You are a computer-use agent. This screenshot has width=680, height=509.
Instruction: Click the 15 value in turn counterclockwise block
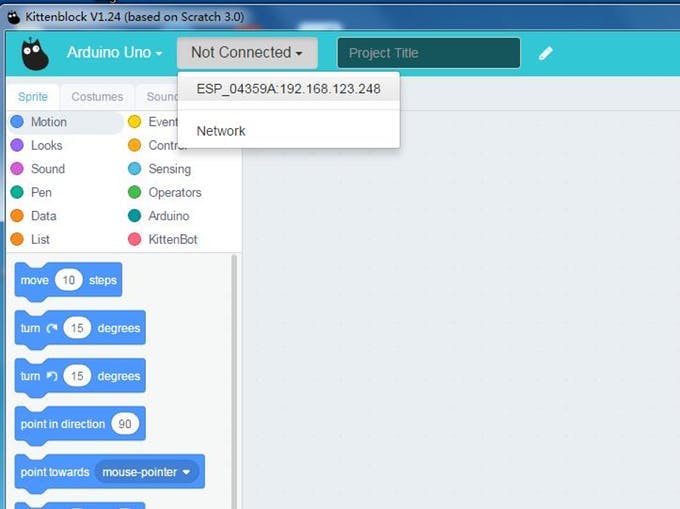pos(77,376)
